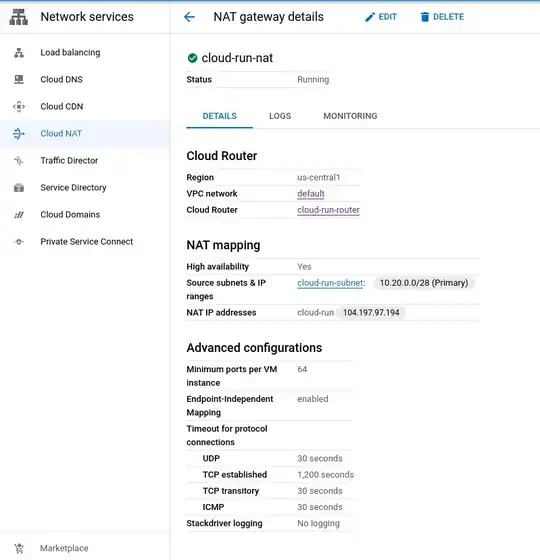
Task: Click the Marketplace cart icon
Action: (x=19, y=548)
